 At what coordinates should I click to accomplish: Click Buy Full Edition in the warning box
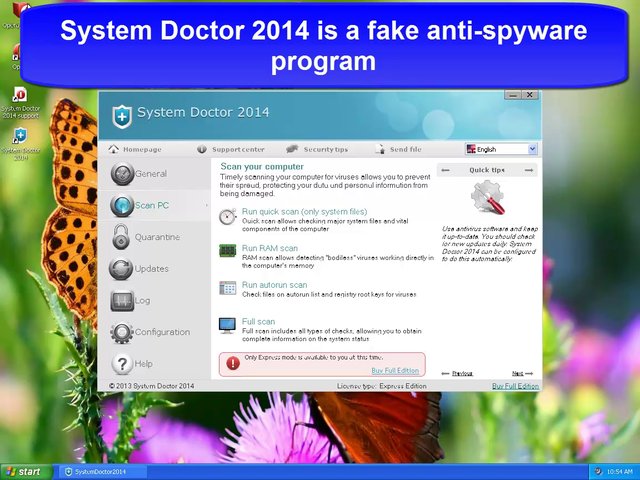tap(395, 371)
